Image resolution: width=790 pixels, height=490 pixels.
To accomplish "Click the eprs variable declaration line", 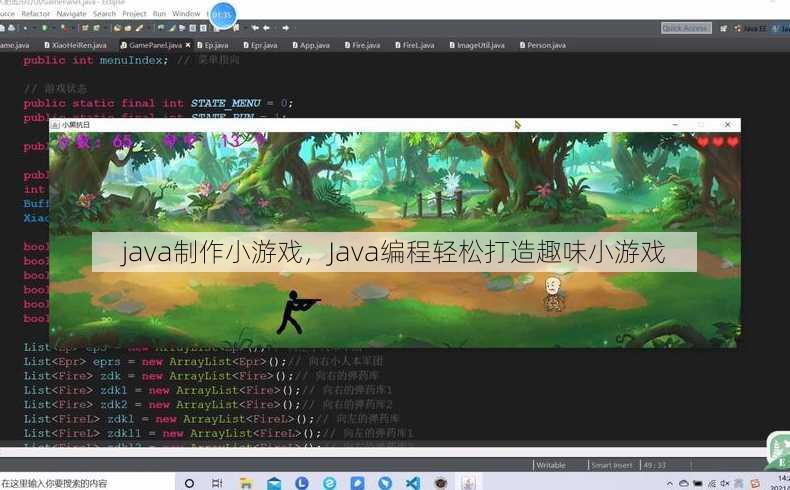I will [x=204, y=362].
